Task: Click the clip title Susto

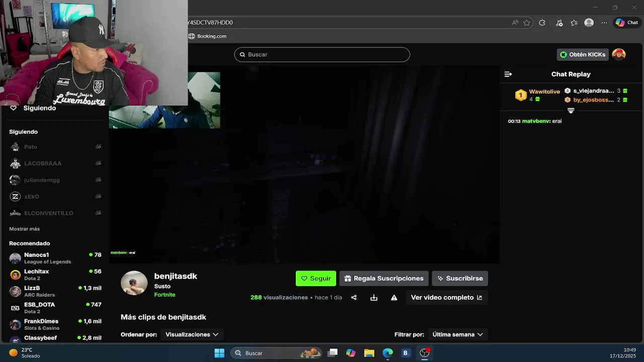Action: pos(162,286)
